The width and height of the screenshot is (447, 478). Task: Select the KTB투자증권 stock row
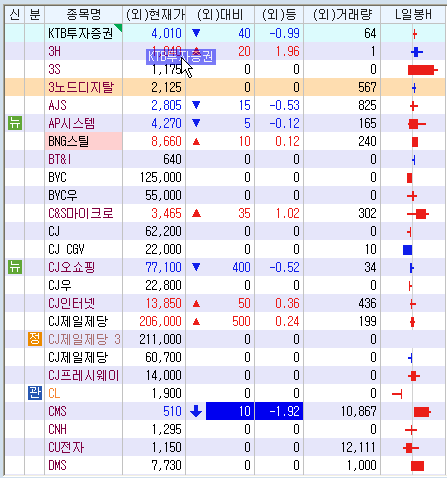click(x=225, y=33)
